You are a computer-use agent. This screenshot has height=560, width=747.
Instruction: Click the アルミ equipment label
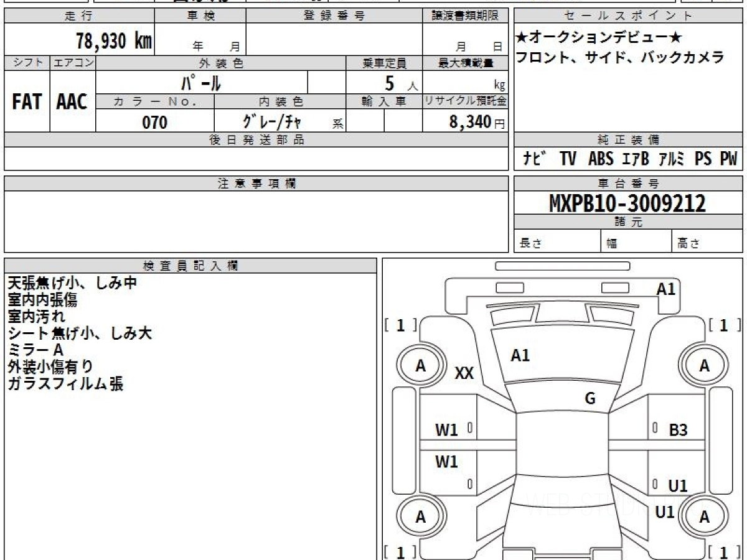672,159
